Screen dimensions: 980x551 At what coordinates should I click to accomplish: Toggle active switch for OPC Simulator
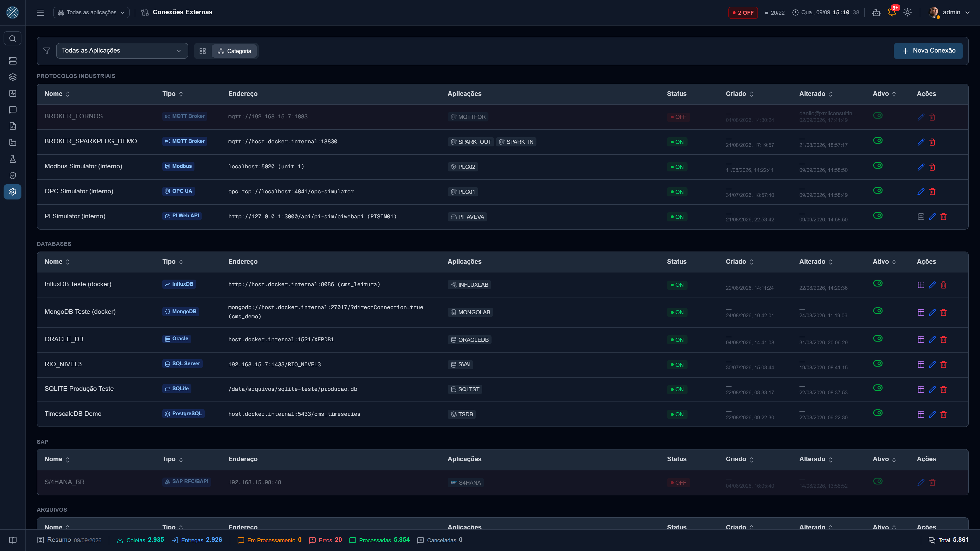pos(878,191)
